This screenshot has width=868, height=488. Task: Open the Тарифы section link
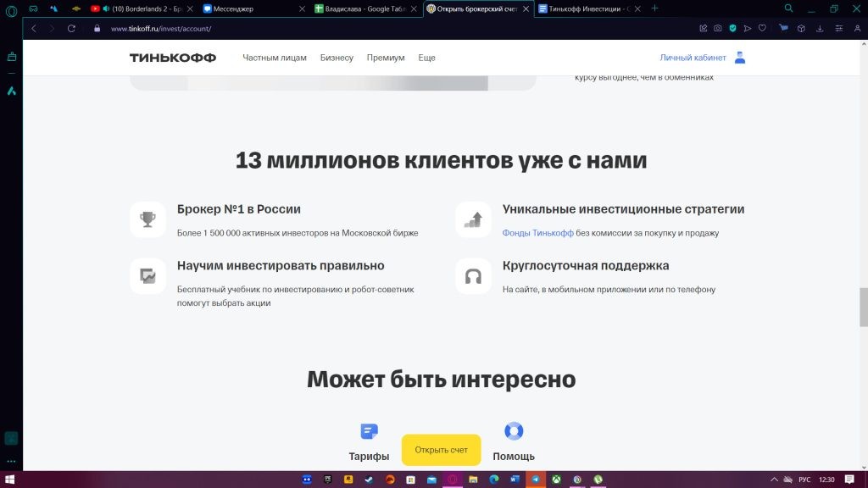[x=370, y=457]
